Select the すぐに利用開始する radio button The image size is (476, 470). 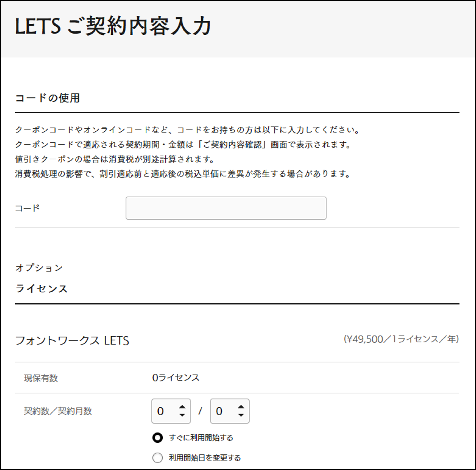click(157, 438)
